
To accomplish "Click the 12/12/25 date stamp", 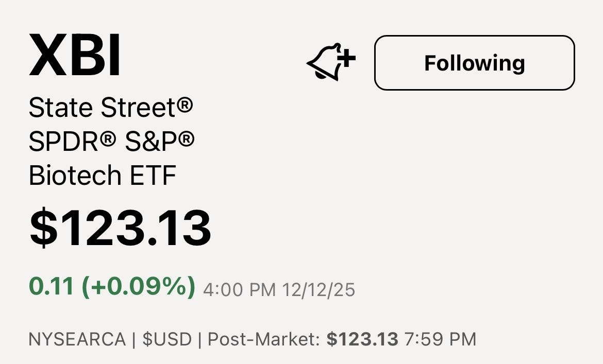I will coord(319,290).
